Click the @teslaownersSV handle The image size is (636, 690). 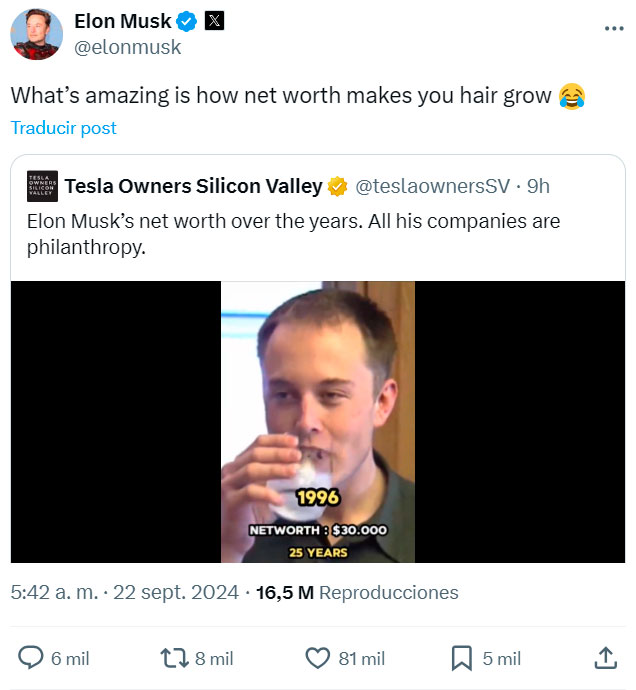tap(433, 186)
